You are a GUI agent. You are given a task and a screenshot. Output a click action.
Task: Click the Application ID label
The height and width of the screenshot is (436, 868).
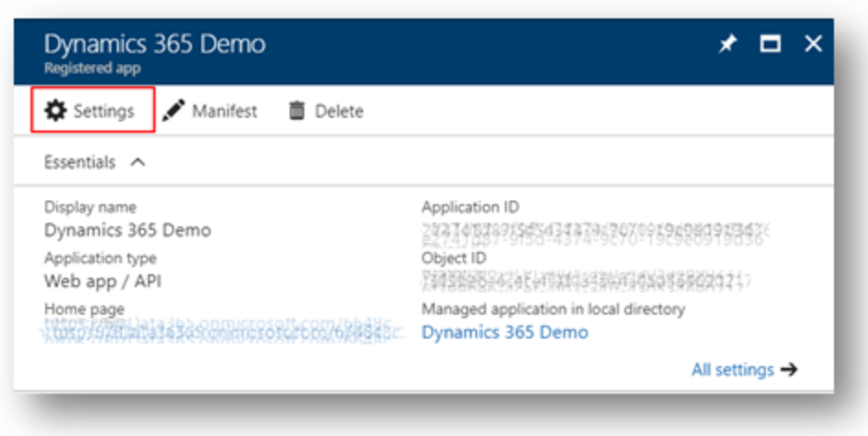(x=471, y=207)
